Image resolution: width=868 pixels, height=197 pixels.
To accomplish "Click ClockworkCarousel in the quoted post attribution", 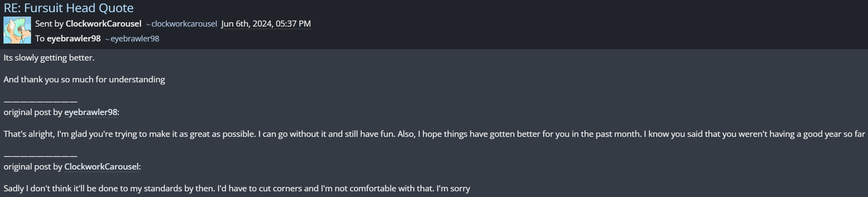I will (x=101, y=166).
